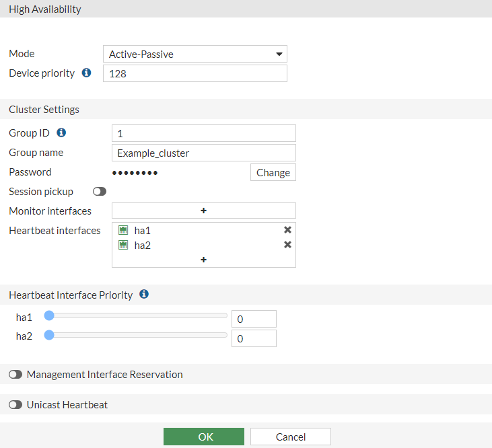Click the ha1 interface port icon
The image size is (492, 448).
coord(123,230)
